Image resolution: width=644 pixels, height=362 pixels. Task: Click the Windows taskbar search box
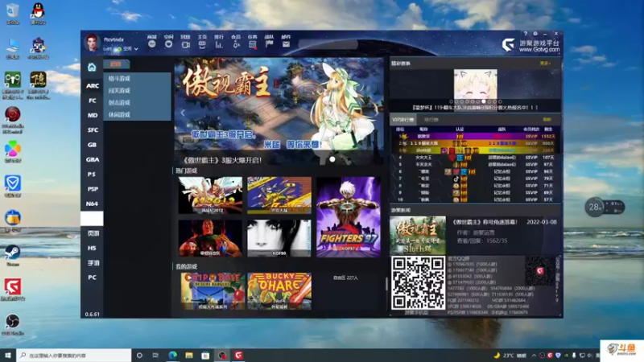tap(74, 356)
